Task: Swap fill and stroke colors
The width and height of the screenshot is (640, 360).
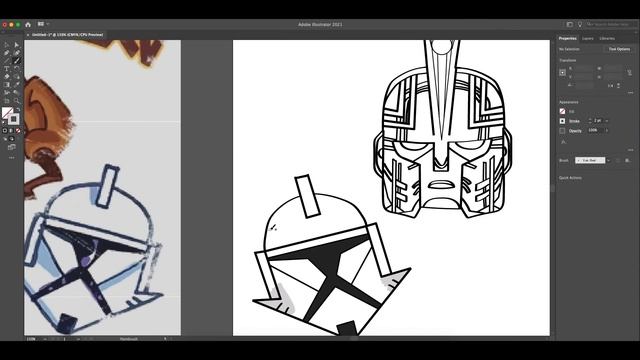Action: pos(18,109)
